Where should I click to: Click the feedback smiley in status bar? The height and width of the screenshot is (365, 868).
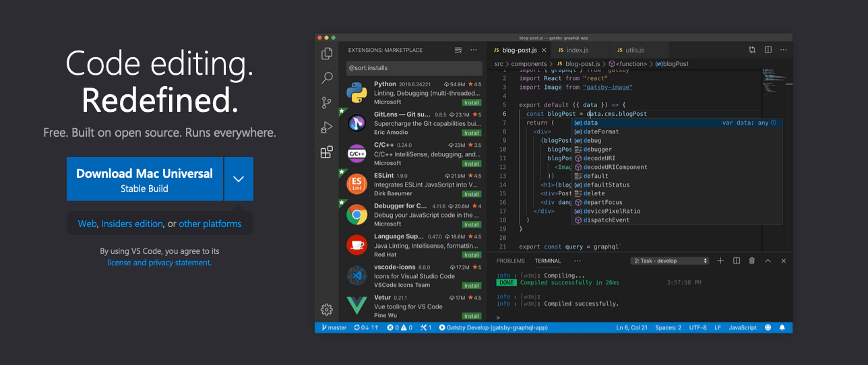point(768,327)
